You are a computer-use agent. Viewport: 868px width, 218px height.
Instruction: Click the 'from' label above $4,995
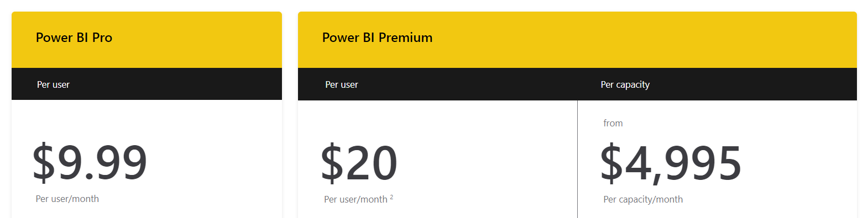(x=613, y=123)
